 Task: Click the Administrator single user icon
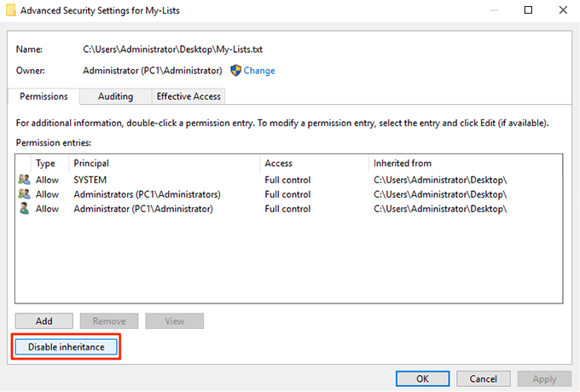coord(23,209)
